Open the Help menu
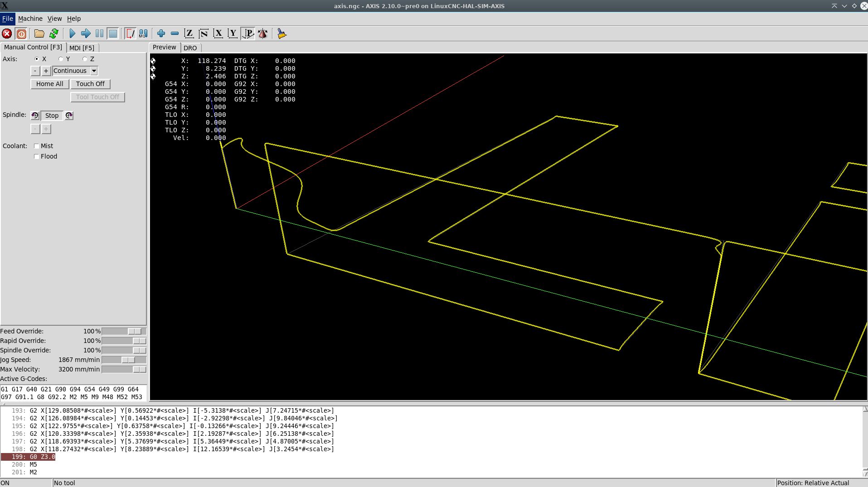 74,19
